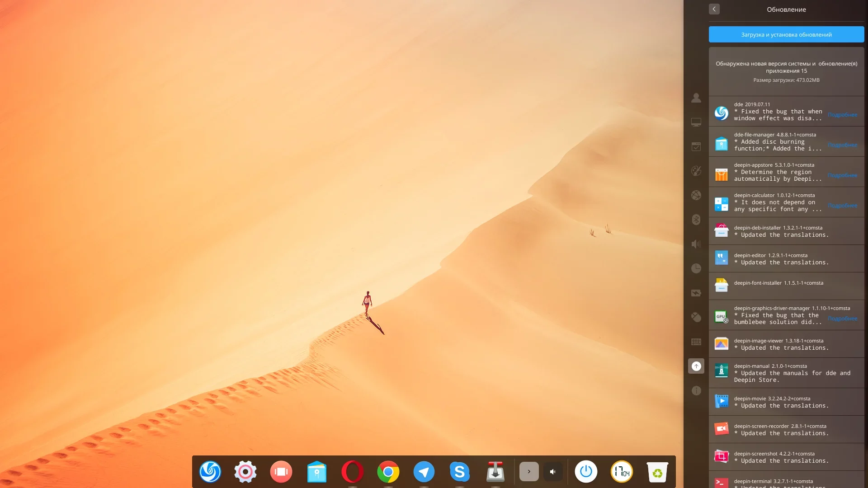Open Sound settings via speaker icon

696,244
